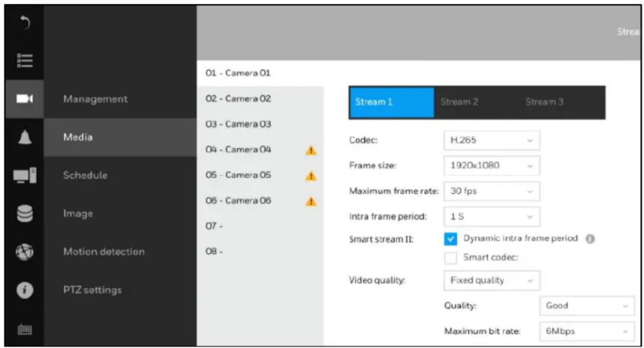
Task: Open Maximum bit rate 6Mbps dropdown
Action: tap(587, 331)
